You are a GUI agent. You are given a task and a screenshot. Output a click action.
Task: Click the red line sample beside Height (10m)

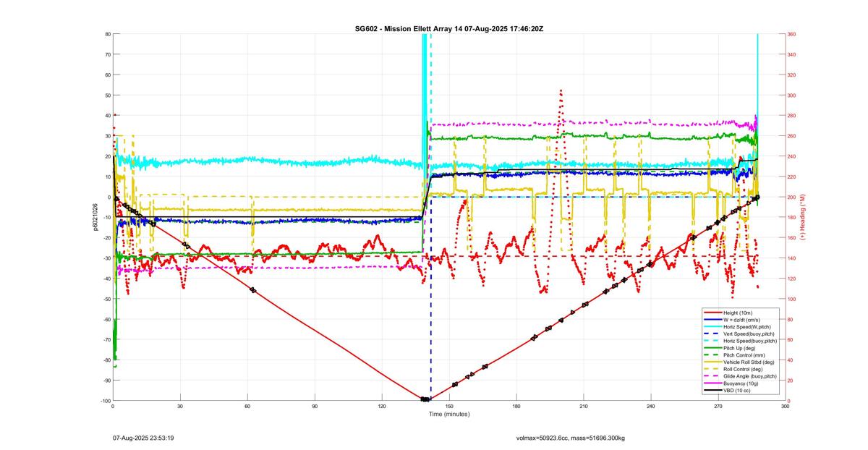point(712,313)
